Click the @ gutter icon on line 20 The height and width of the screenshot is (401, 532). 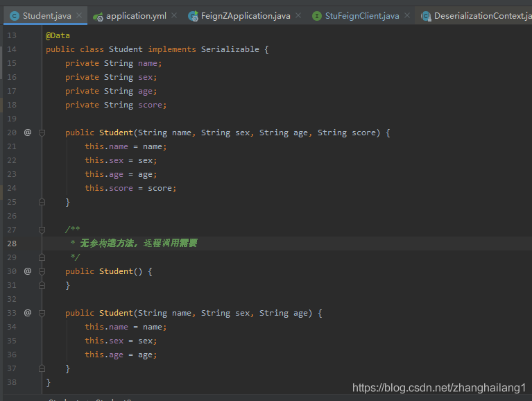click(x=28, y=132)
